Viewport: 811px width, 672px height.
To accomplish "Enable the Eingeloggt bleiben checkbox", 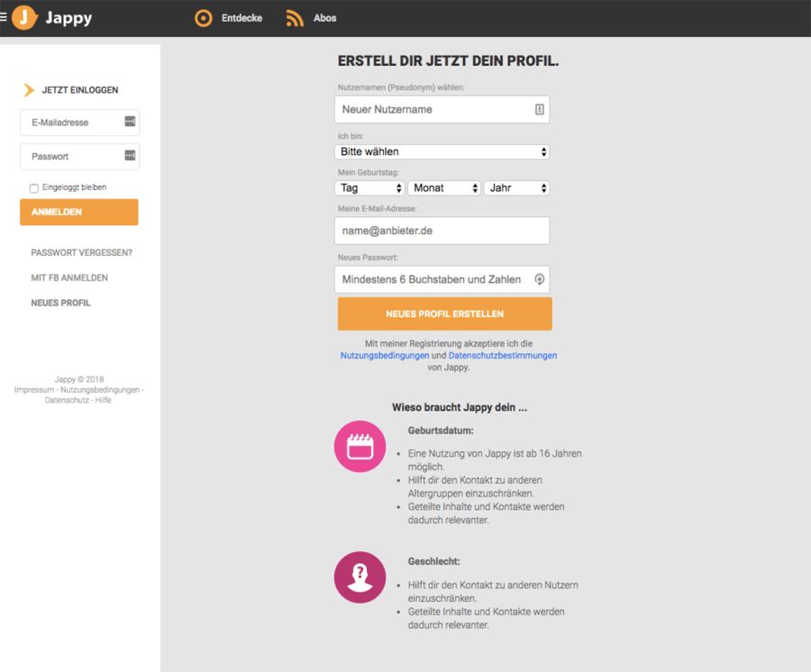I will pyautogui.click(x=34, y=188).
